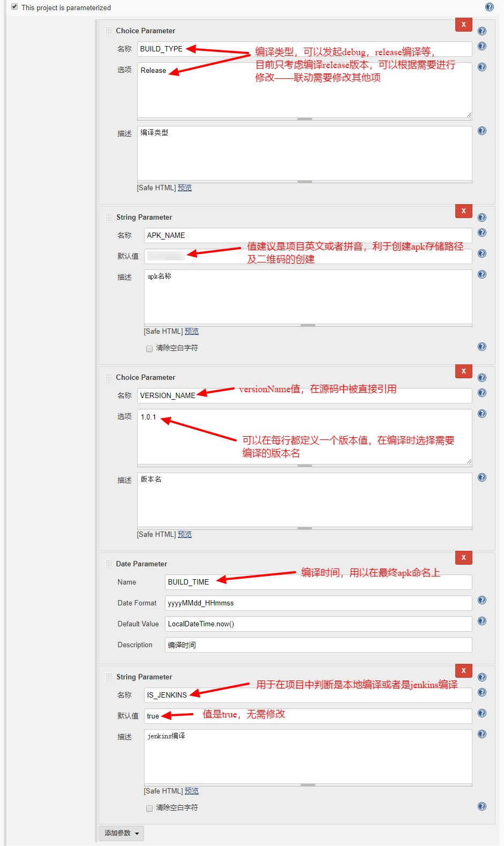This screenshot has height=846, width=504.
Task: Delete the BUILD_TYPE Choice Parameter
Action: [463, 25]
